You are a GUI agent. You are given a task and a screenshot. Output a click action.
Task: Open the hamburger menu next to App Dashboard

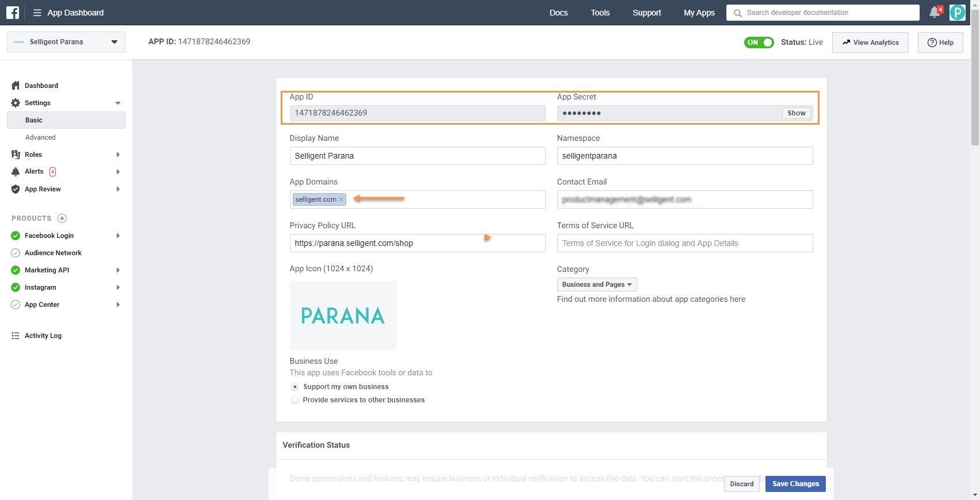click(x=37, y=13)
